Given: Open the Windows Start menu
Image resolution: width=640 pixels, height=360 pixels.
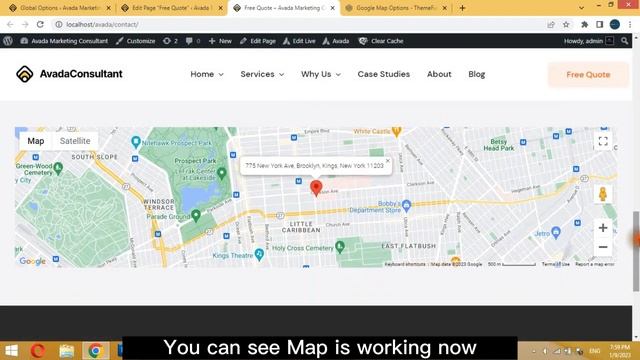Looking at the screenshot, I should click(x=11, y=351).
